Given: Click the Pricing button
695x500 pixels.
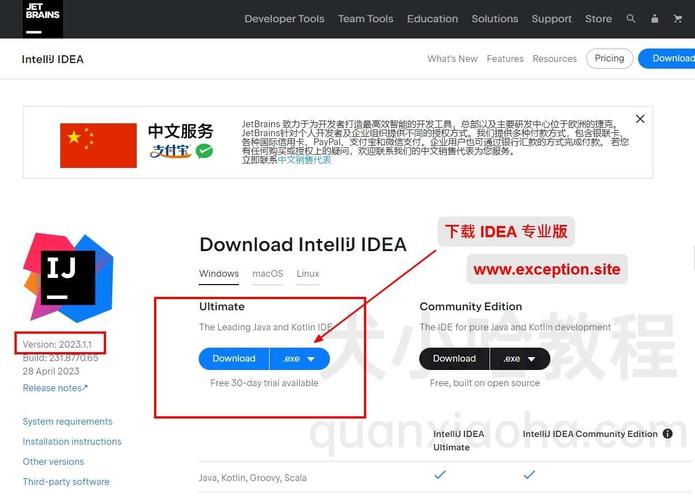Looking at the screenshot, I should click(609, 59).
